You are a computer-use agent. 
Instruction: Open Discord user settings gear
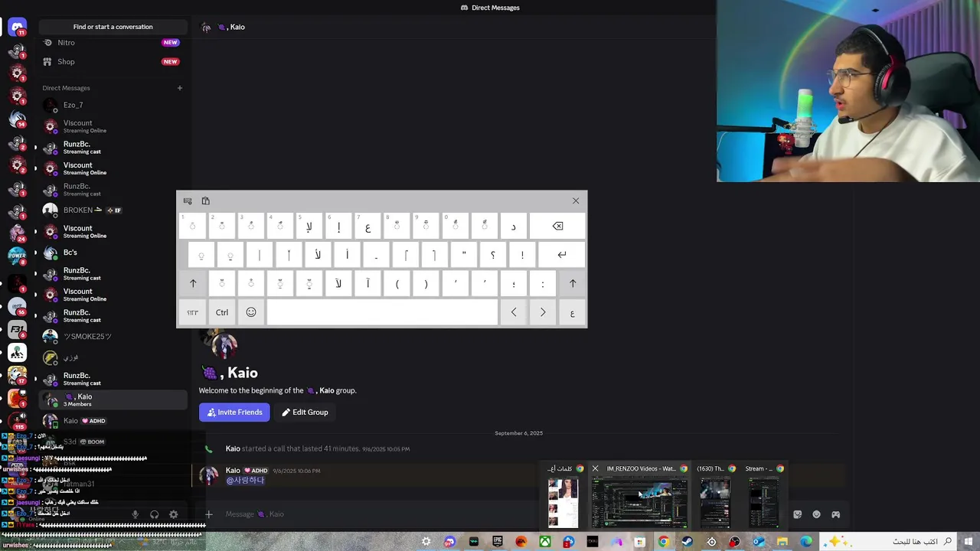[174, 515]
